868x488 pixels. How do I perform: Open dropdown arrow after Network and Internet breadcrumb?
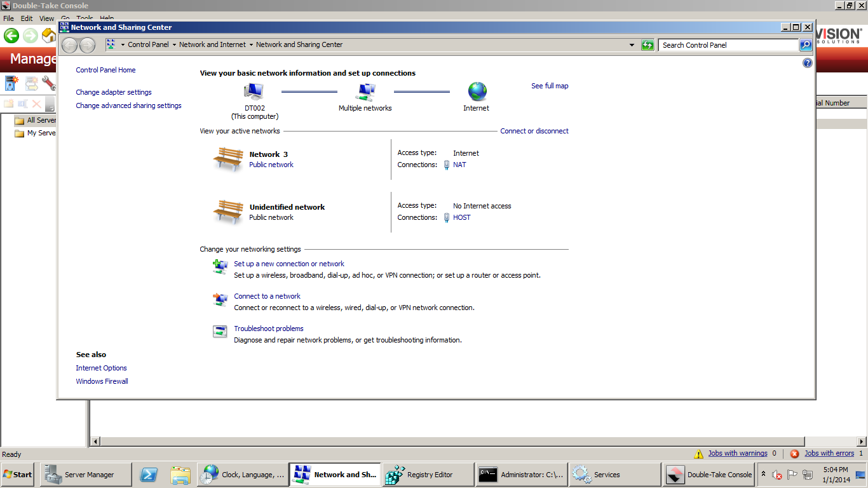pos(251,45)
